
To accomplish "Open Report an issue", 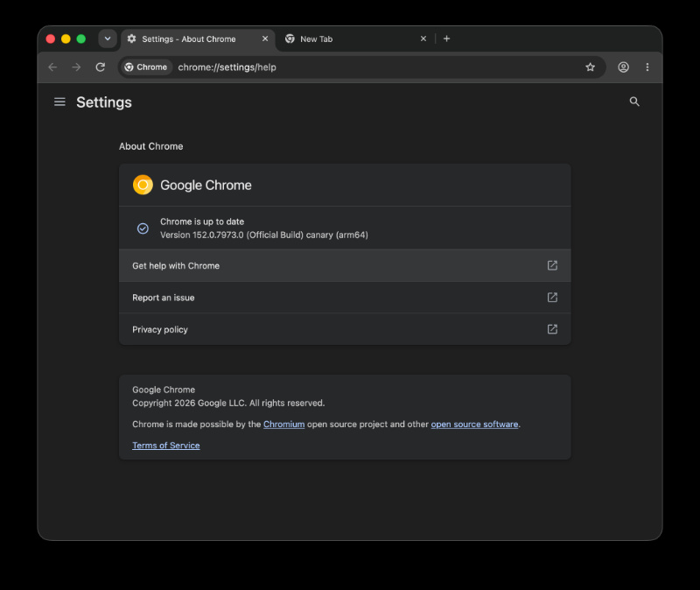I will (x=345, y=298).
